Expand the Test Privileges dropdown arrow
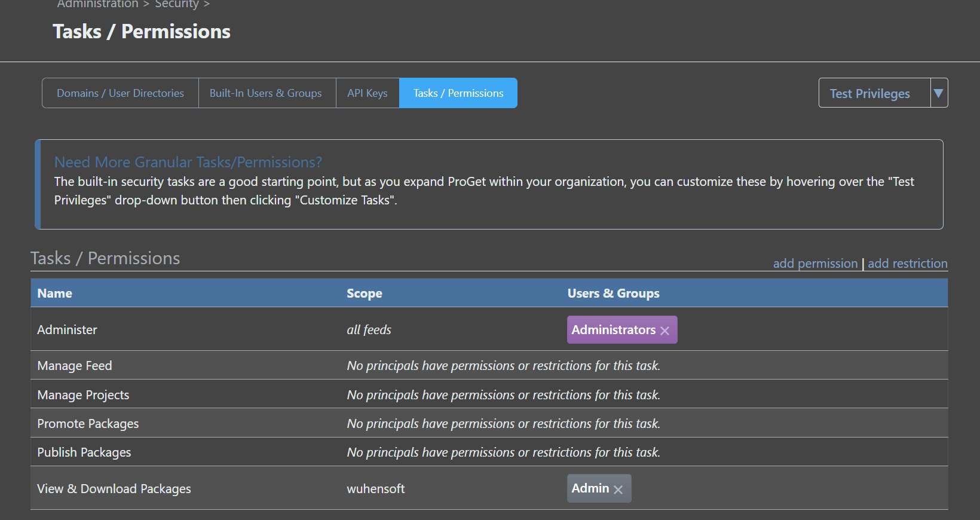This screenshot has width=980, height=520. coord(939,93)
